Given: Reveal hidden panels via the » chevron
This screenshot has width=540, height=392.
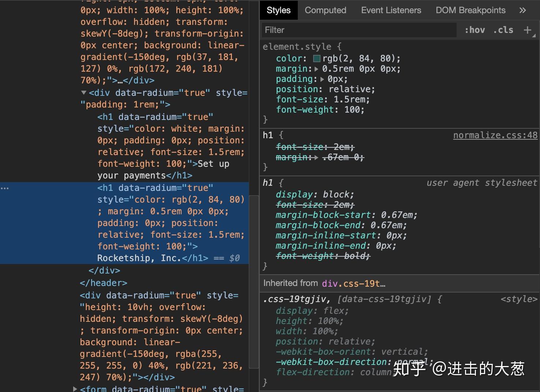Looking at the screenshot, I should pyautogui.click(x=523, y=10).
